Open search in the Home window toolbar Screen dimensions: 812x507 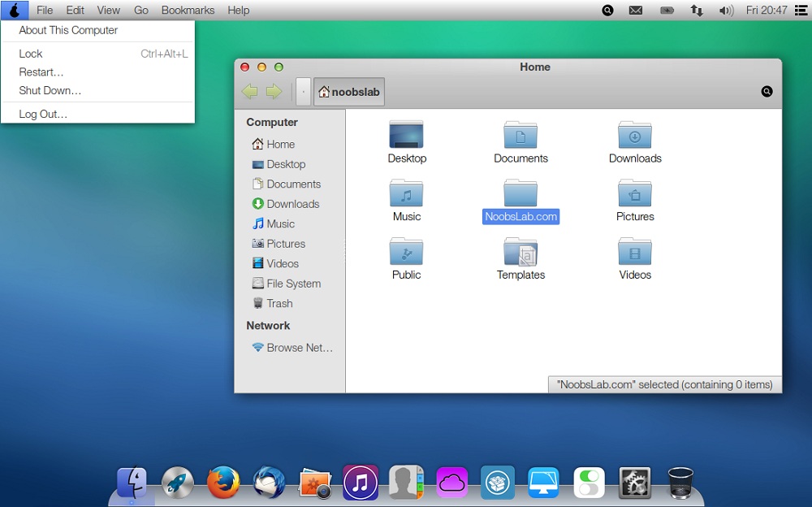pyautogui.click(x=767, y=92)
